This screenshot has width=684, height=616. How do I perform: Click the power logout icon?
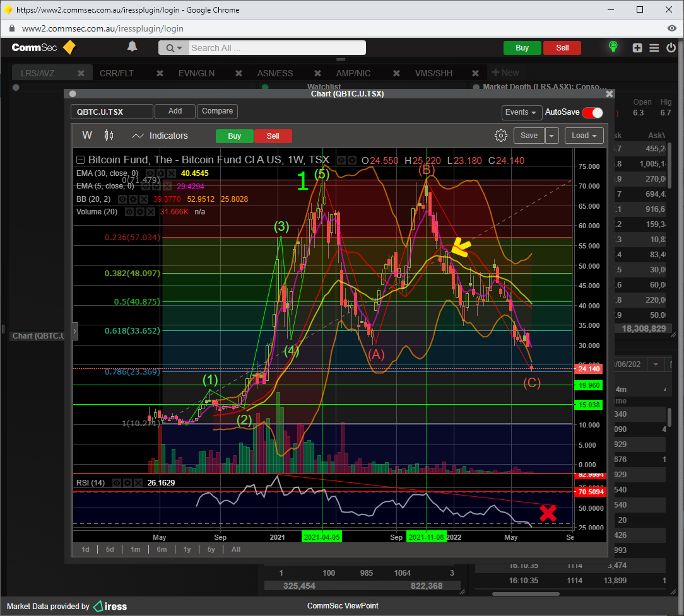[671, 48]
